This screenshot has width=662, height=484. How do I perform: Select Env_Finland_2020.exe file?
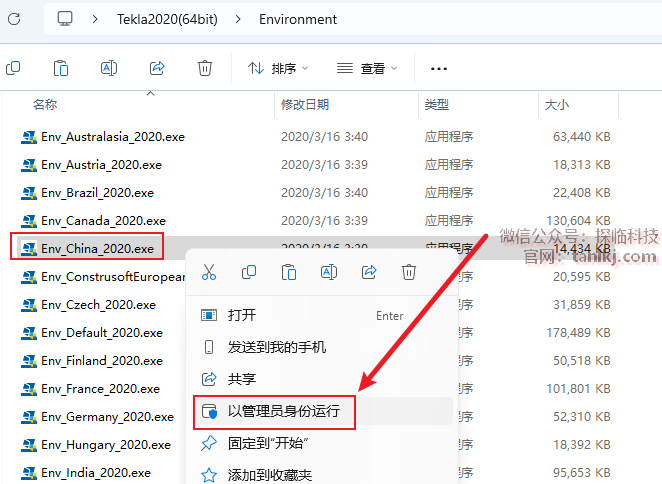click(x=102, y=361)
